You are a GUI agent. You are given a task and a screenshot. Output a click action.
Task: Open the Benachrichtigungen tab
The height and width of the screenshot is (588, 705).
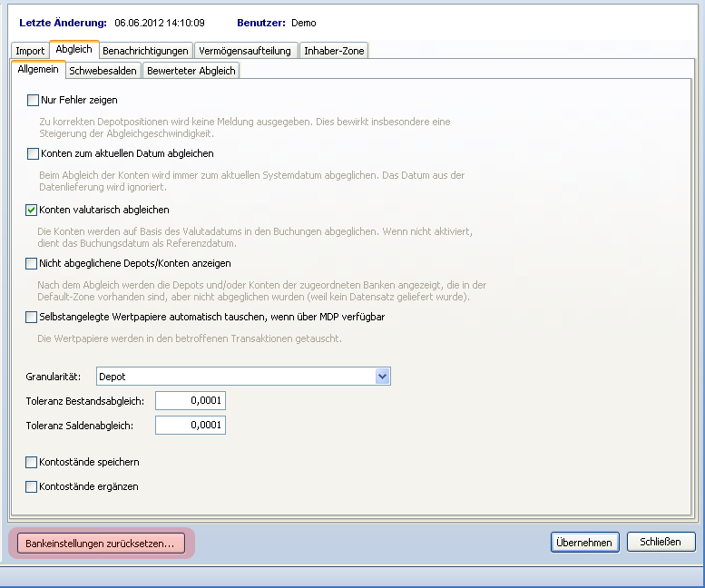click(x=145, y=51)
